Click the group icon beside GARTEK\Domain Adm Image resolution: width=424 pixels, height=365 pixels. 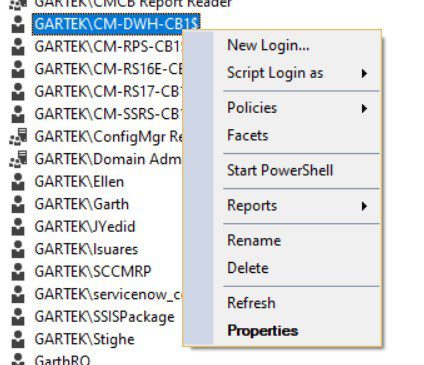click(18, 159)
